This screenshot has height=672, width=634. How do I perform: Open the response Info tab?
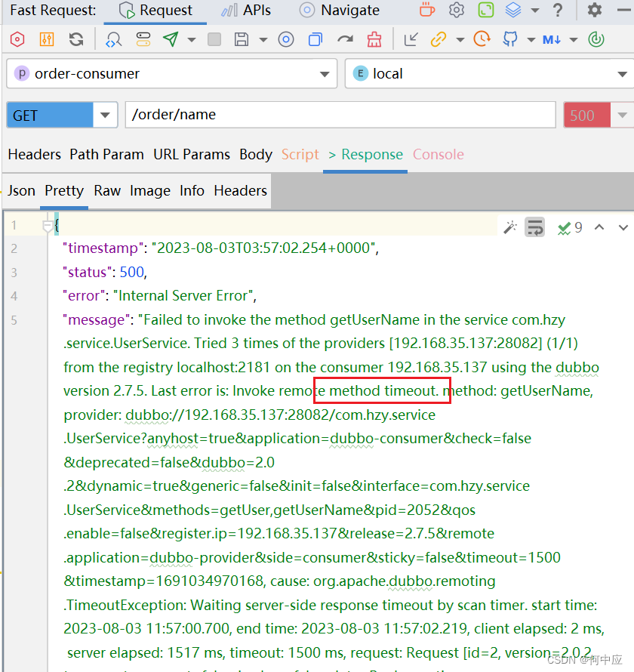192,190
